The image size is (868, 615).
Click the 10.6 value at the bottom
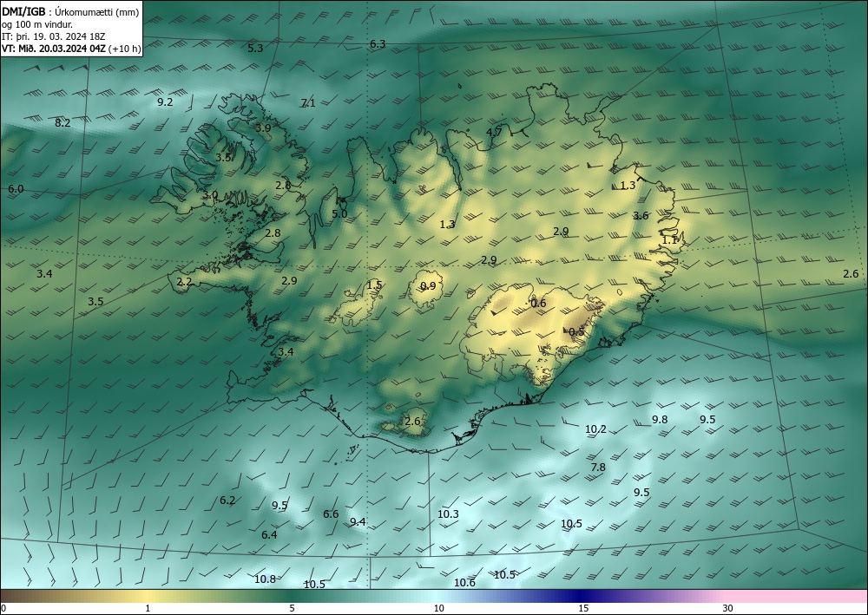[464, 582]
